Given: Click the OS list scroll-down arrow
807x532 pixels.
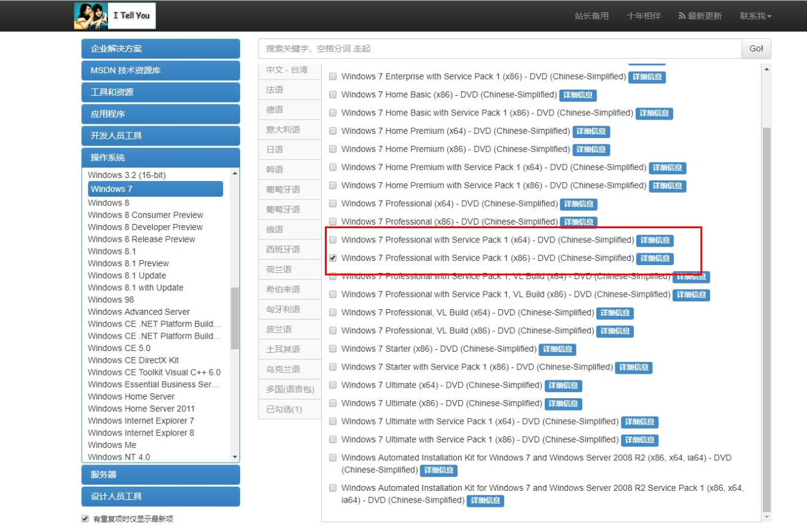Looking at the screenshot, I should (235, 457).
